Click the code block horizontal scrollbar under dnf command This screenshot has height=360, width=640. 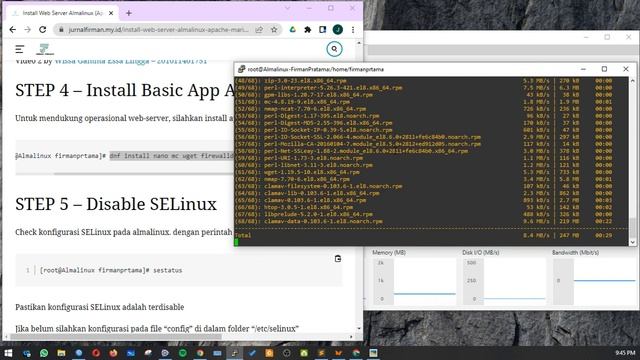[143, 173]
